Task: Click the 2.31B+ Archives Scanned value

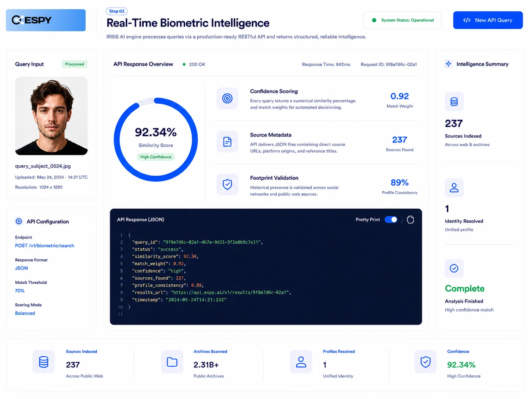Action: point(206,365)
